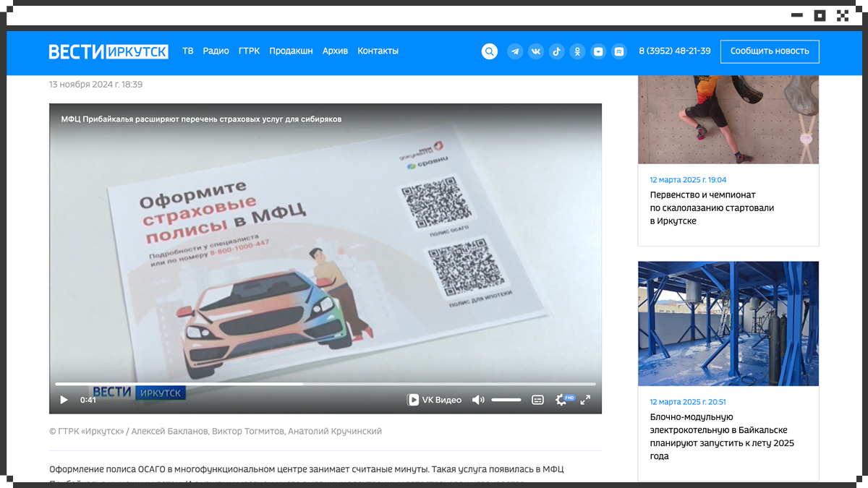Open the VK Видео logo link in player

pyautogui.click(x=434, y=400)
